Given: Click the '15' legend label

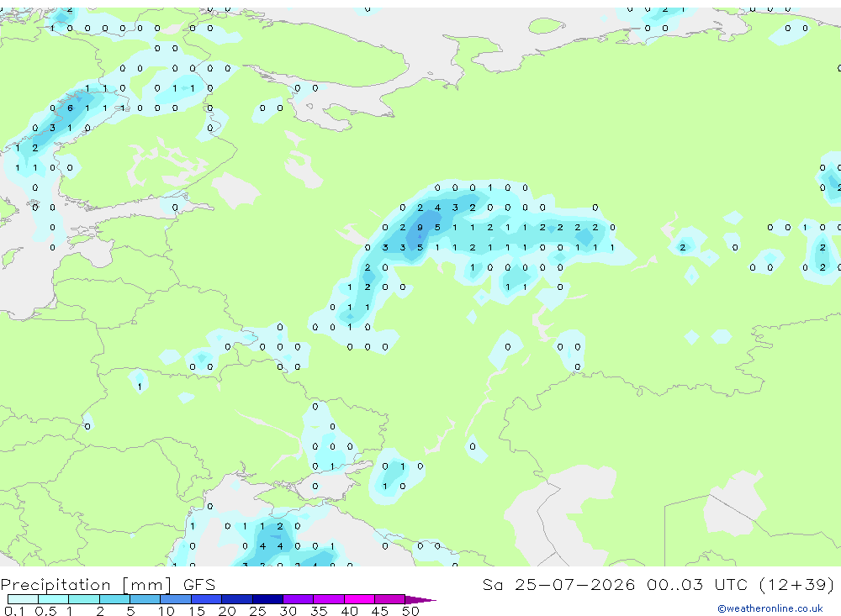Looking at the screenshot, I should pos(196,611).
